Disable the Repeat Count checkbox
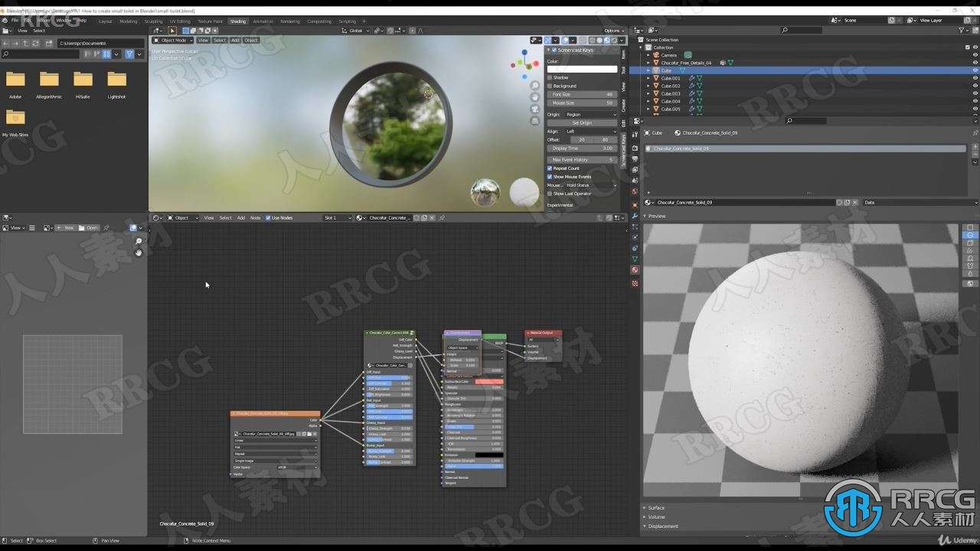Screen dimensions: 980x551 tap(550, 168)
